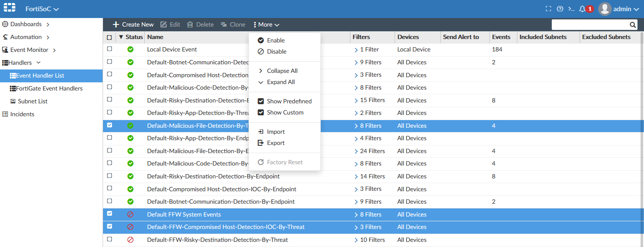The height and width of the screenshot is (247, 644).
Task: Open the admin account dropdown
Action: tap(622, 8)
